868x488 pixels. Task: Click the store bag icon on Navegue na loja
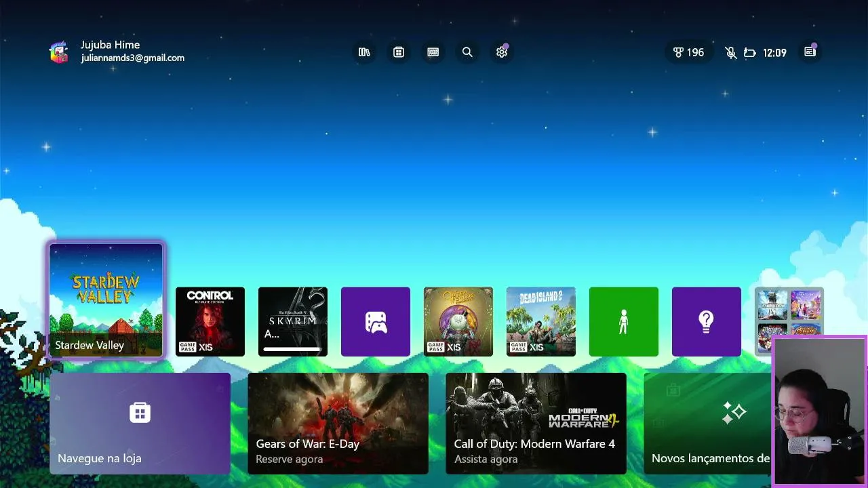point(140,412)
